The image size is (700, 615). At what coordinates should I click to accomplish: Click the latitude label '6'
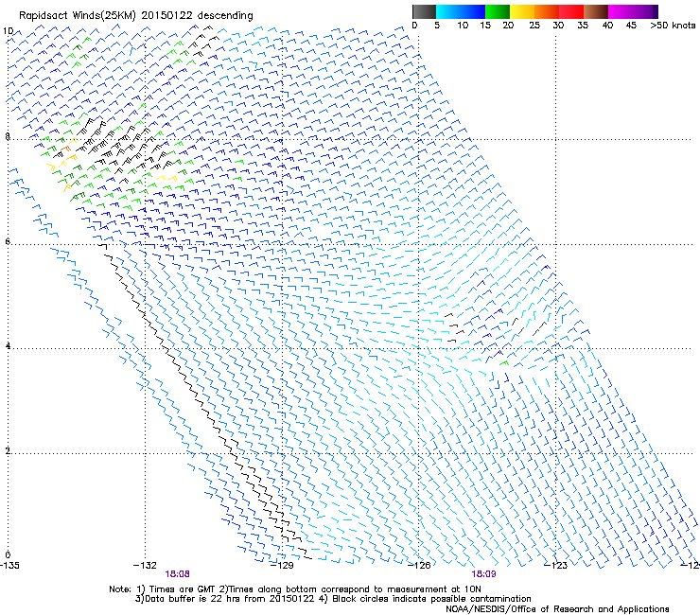(8, 241)
